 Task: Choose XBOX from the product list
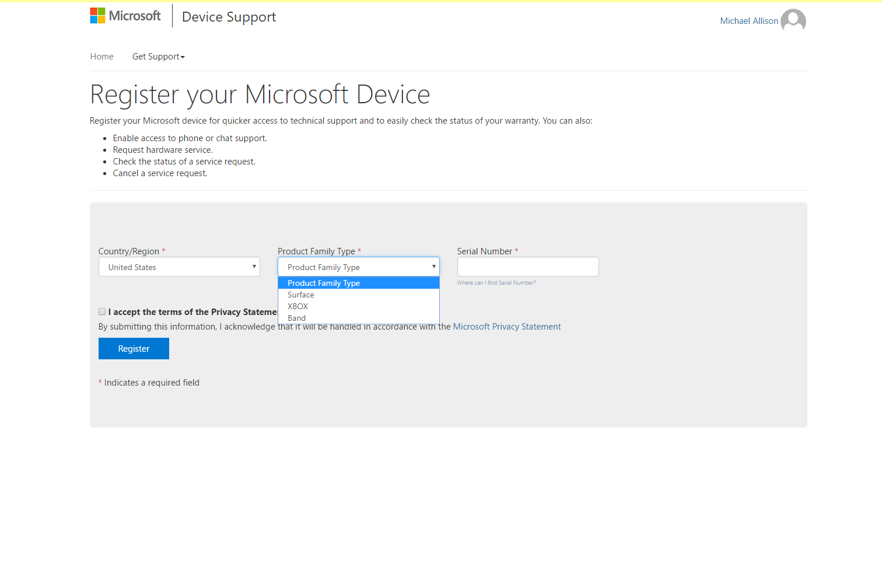(359, 306)
